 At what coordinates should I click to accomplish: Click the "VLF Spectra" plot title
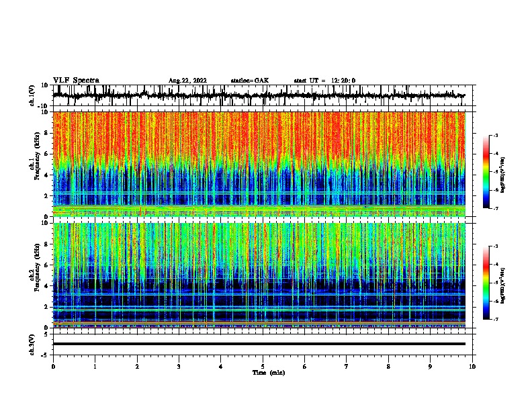pos(76,81)
